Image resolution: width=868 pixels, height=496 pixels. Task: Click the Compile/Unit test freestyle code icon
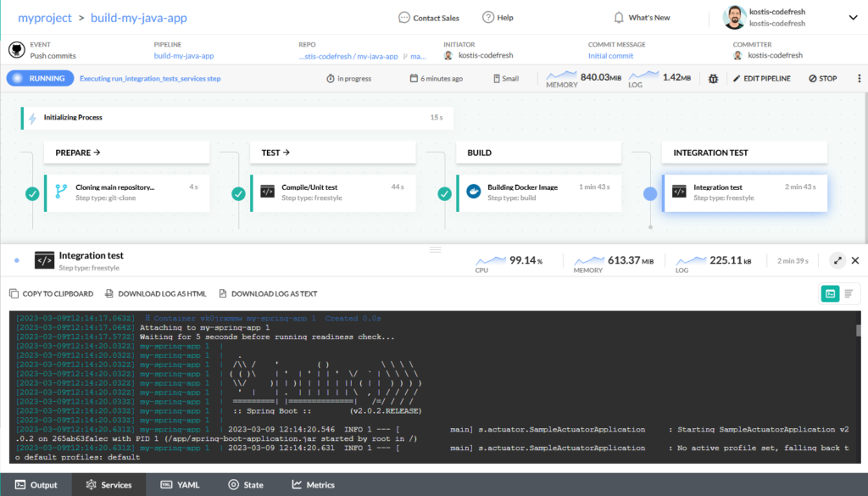267,192
